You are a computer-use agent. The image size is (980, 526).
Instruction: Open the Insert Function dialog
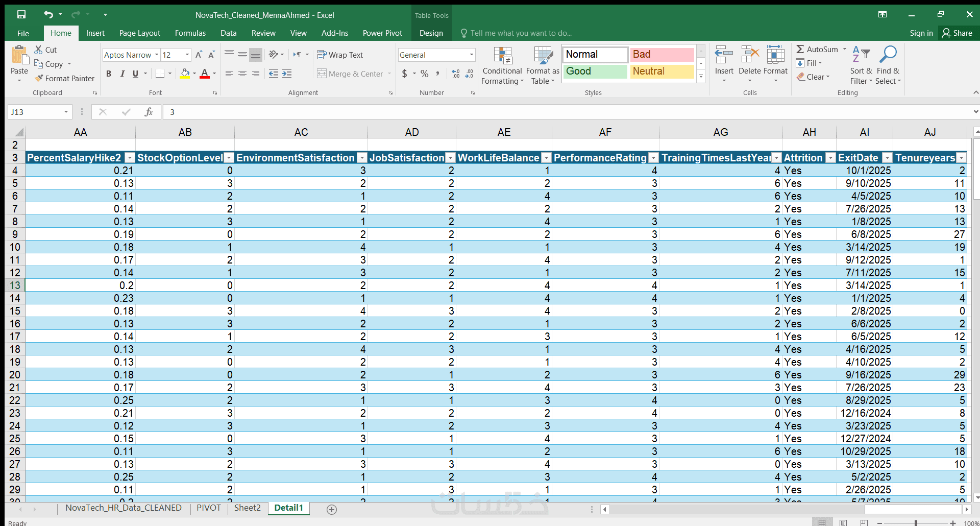(149, 112)
